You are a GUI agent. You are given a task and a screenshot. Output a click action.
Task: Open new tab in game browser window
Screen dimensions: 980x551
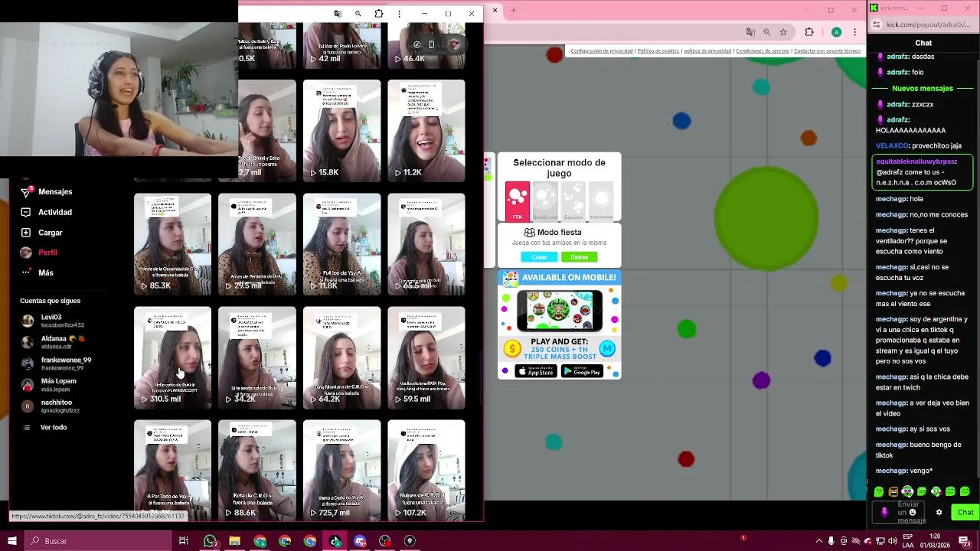click(x=514, y=10)
